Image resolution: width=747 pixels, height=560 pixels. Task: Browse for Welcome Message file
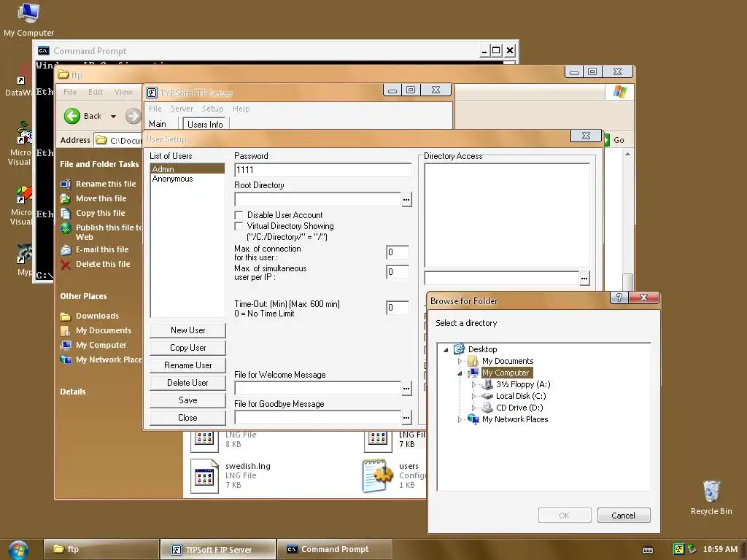point(406,389)
